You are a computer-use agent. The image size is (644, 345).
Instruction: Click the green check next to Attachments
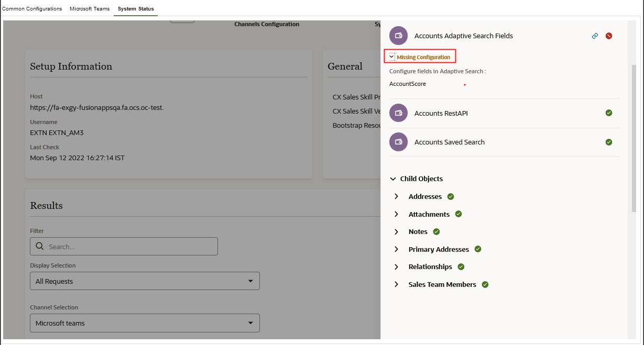(459, 214)
